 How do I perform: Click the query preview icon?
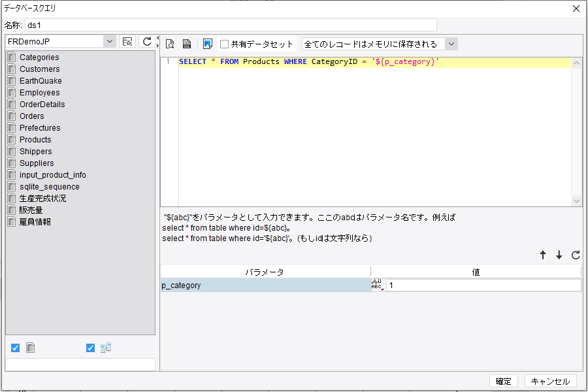(x=170, y=44)
